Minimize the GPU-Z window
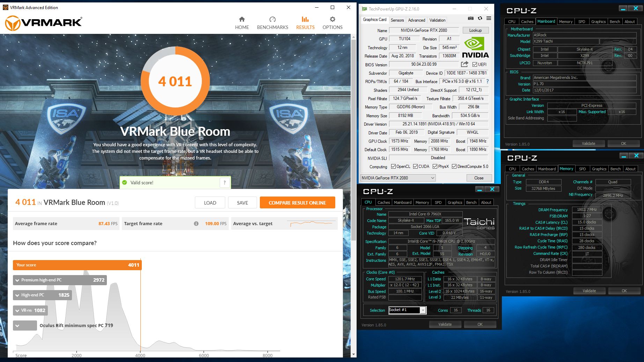 [454, 9]
